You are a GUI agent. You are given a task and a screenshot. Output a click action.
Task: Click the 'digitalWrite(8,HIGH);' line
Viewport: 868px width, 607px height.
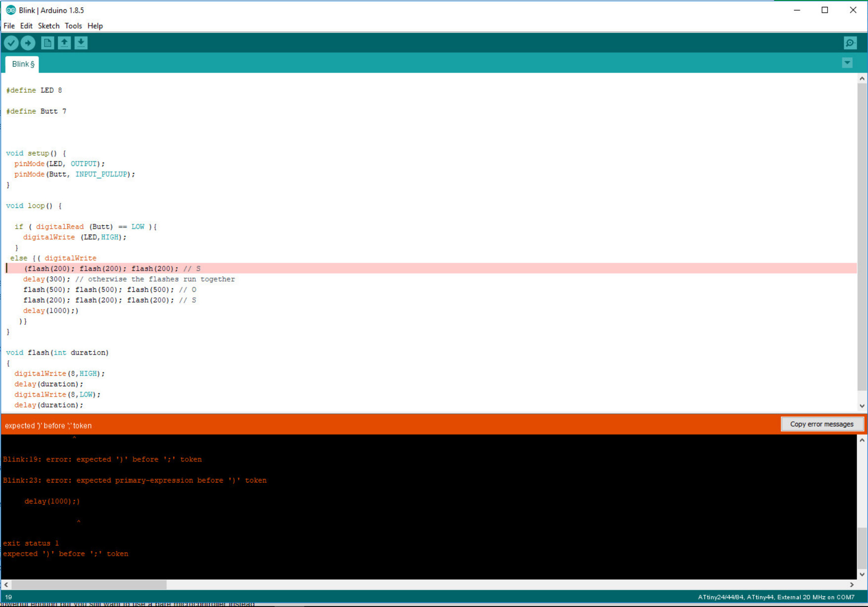60,373
